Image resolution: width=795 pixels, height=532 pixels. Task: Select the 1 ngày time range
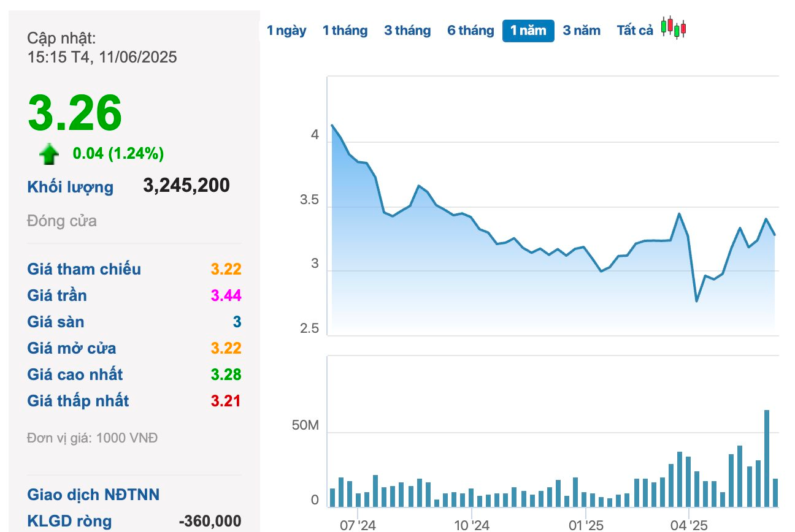tap(286, 31)
